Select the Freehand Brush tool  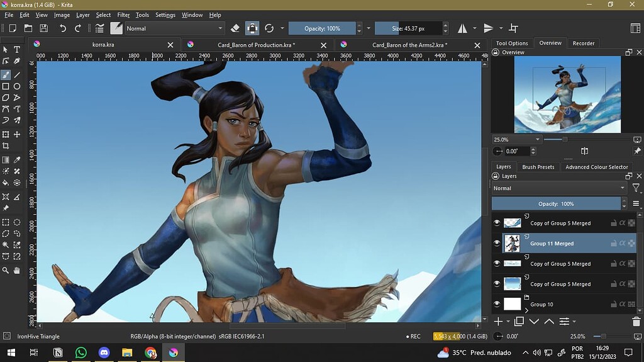point(6,75)
